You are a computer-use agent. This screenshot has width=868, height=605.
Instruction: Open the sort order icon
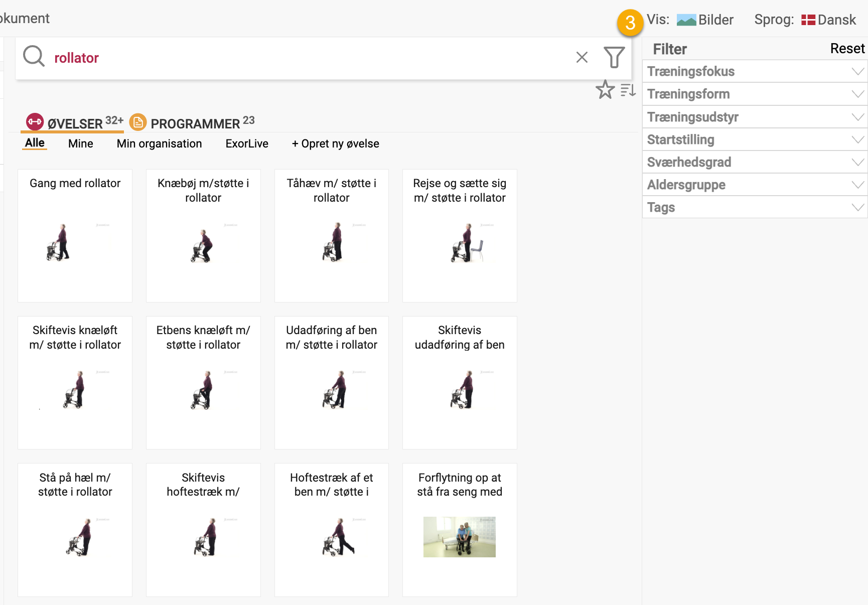pyautogui.click(x=628, y=90)
